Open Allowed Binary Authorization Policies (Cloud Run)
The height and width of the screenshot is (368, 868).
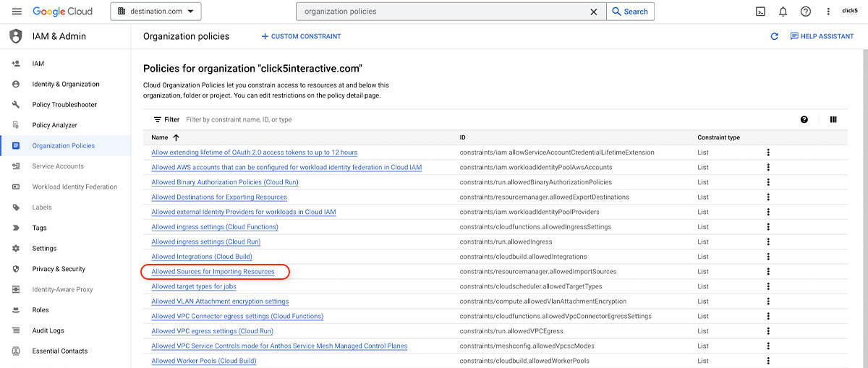click(x=225, y=182)
